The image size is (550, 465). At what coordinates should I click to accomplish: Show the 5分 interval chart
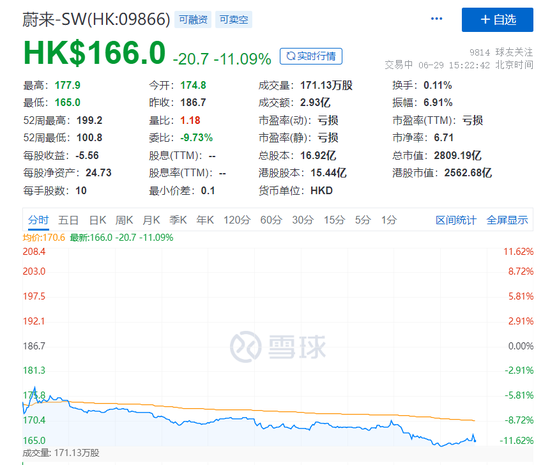(x=363, y=220)
